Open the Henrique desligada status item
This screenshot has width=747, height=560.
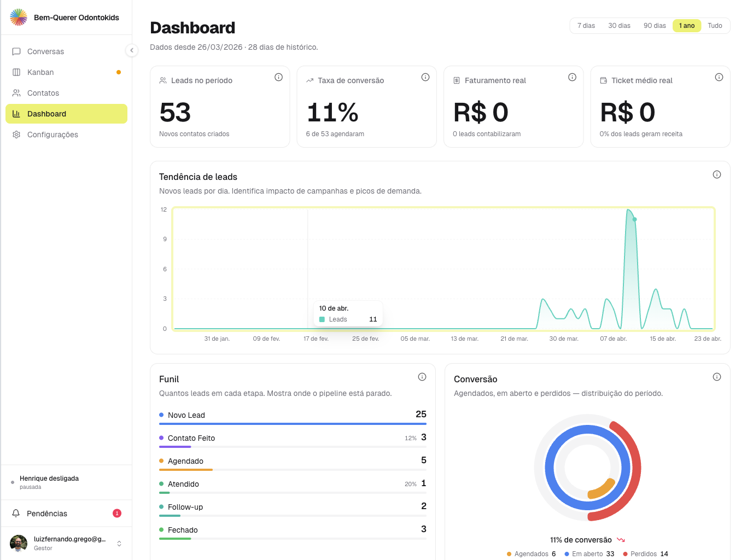point(49,482)
